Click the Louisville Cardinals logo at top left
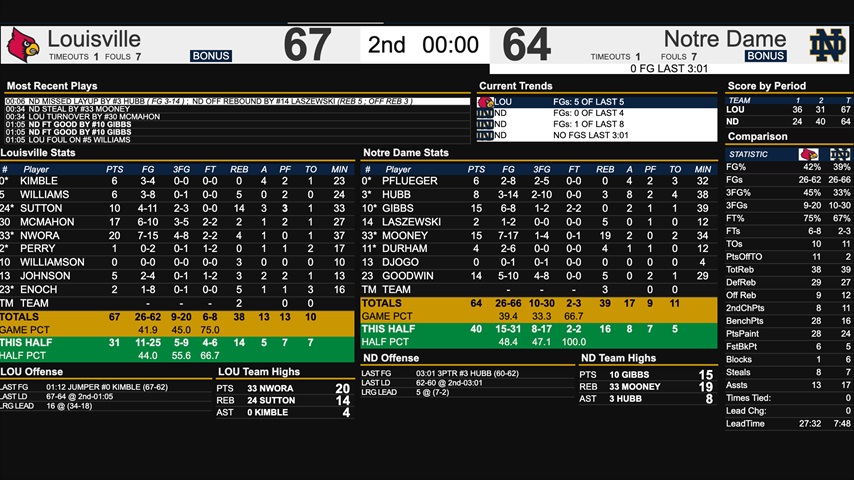The height and width of the screenshot is (480, 854). [23, 45]
